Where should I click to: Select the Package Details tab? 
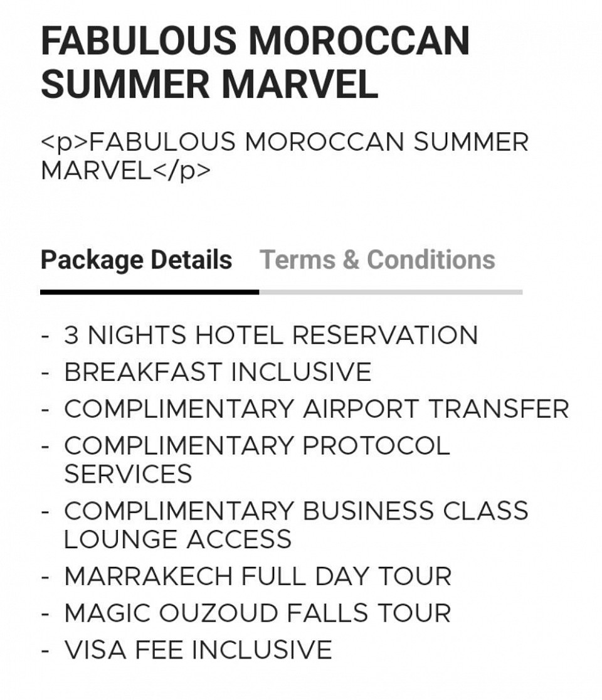coord(136,260)
